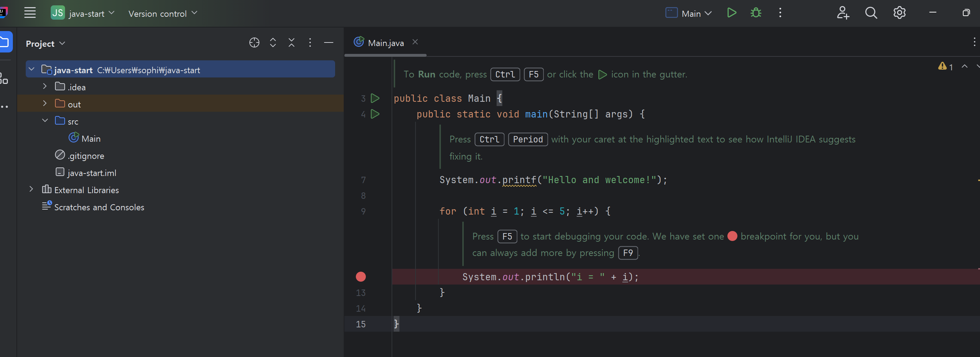980x357 pixels.
Task: Open Search Everywhere magnifier icon
Action: [871, 13]
